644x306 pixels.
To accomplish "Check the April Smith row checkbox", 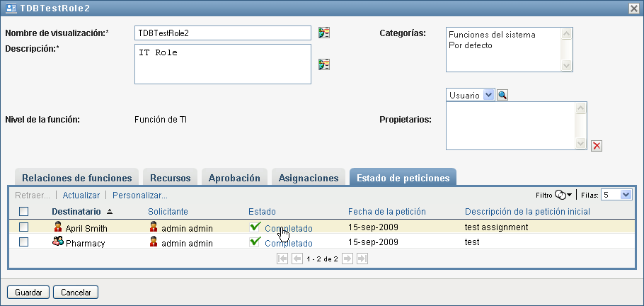I will point(24,227).
